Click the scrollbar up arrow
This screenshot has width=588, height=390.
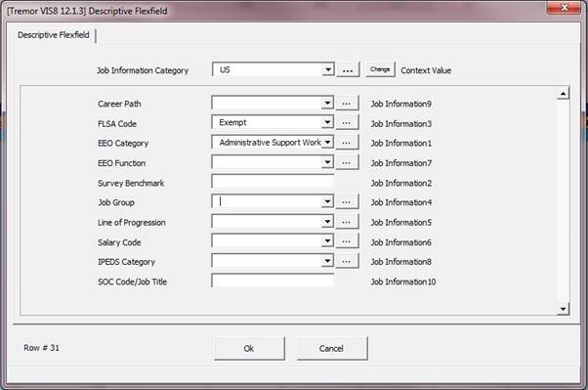[x=563, y=93]
